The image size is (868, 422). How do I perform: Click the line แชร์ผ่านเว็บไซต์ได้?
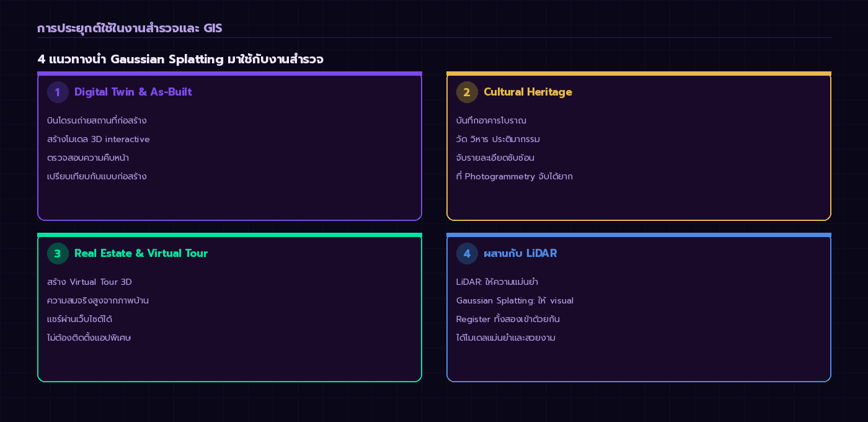coord(79,319)
